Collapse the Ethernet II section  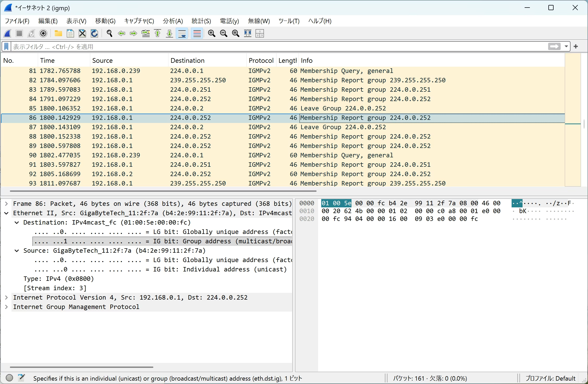pyautogui.click(x=6, y=213)
